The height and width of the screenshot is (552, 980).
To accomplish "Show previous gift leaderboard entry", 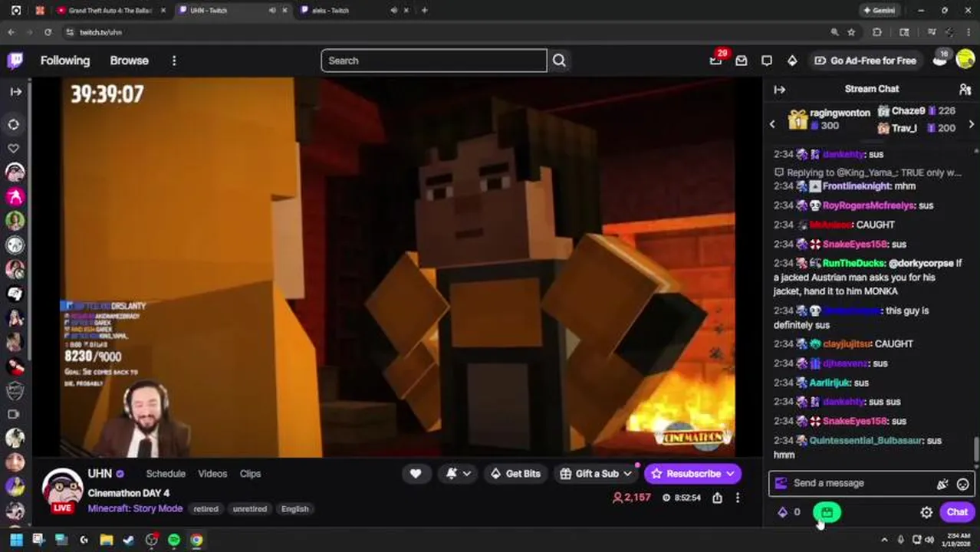I will [772, 124].
